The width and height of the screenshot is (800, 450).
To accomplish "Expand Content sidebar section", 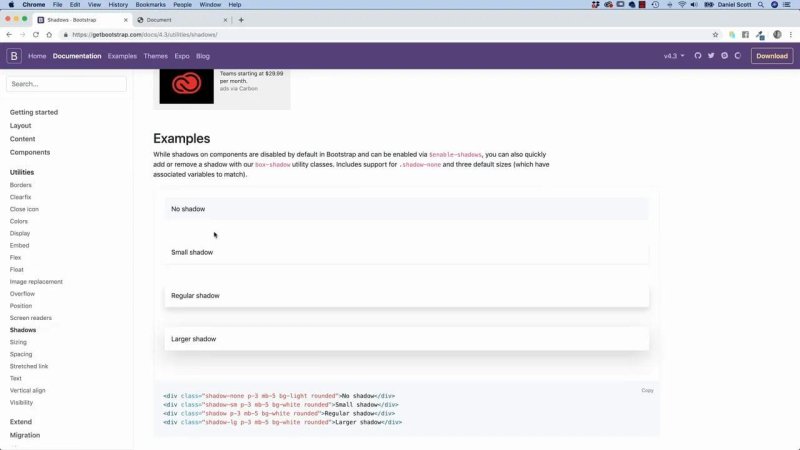I will tap(22, 139).
